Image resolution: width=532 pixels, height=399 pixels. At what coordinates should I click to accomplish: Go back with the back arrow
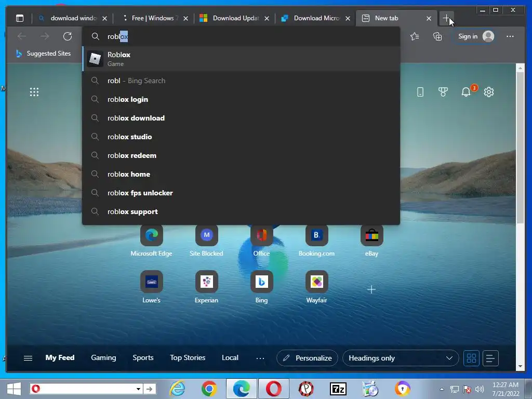[x=22, y=36]
